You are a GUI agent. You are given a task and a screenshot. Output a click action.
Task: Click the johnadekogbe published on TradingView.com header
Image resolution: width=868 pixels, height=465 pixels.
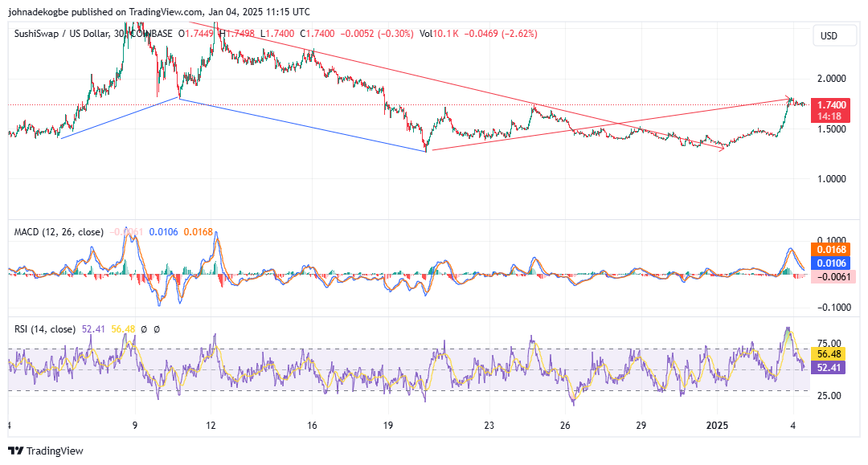pos(159,11)
